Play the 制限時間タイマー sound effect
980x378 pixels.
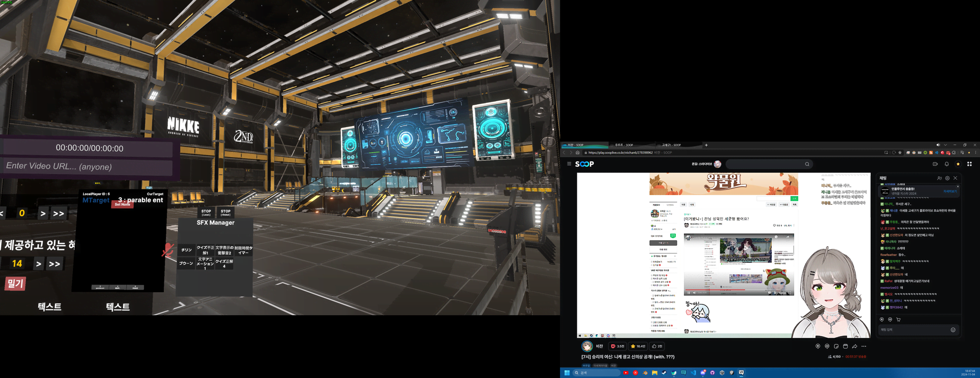(x=243, y=250)
